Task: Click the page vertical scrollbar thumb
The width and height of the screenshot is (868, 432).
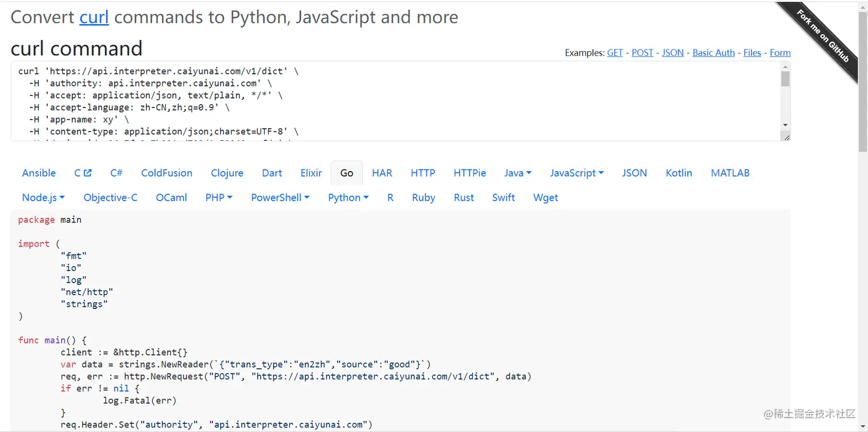Action: point(863,80)
